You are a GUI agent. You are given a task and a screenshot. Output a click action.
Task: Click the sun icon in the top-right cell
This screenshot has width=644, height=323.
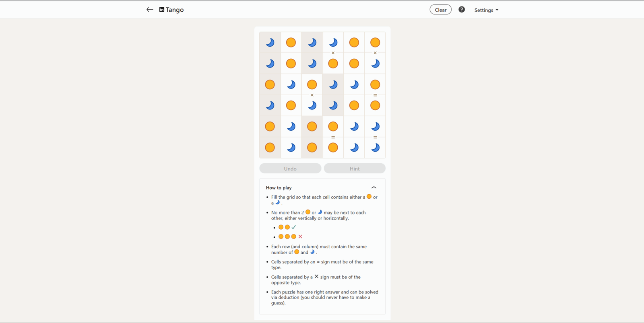click(375, 42)
